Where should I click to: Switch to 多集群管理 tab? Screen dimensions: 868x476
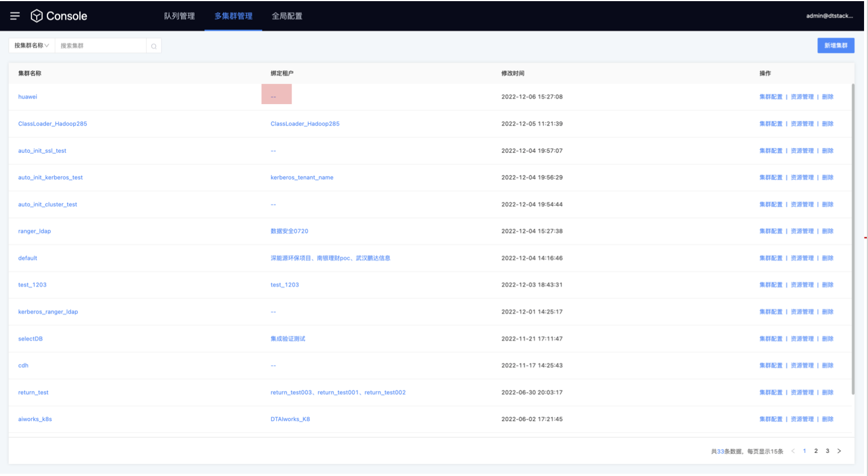[x=233, y=16]
